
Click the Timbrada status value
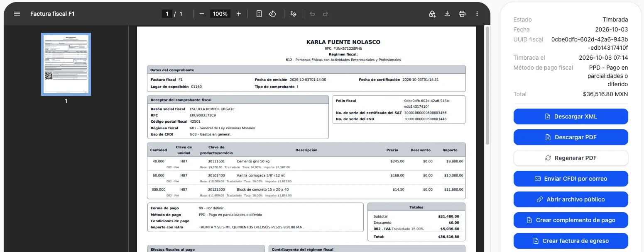coord(615,19)
